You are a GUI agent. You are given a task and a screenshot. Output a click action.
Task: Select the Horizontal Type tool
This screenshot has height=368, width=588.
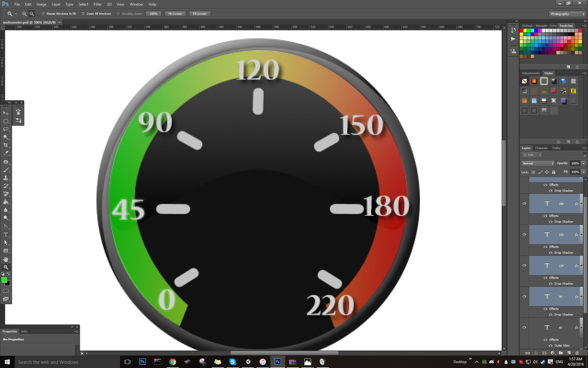[x=6, y=235]
